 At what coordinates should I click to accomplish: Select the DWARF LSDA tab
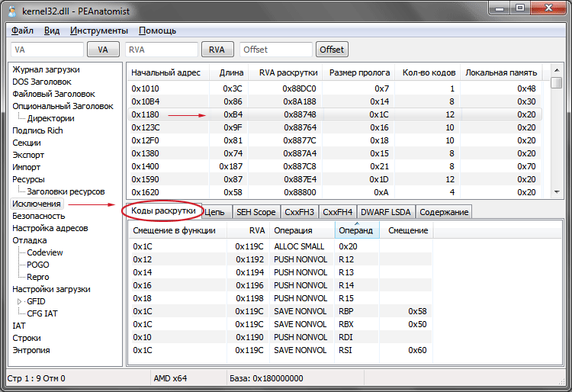387,211
